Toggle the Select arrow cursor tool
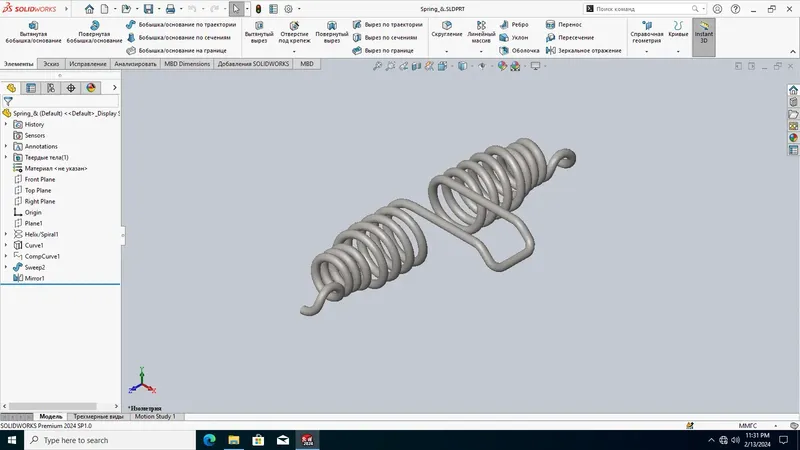Viewport: 800px width, 450px height. coord(236,9)
